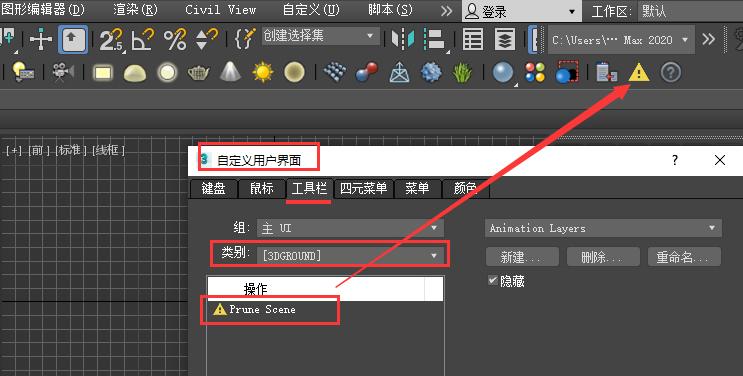Click the 删除... button

[603, 257]
